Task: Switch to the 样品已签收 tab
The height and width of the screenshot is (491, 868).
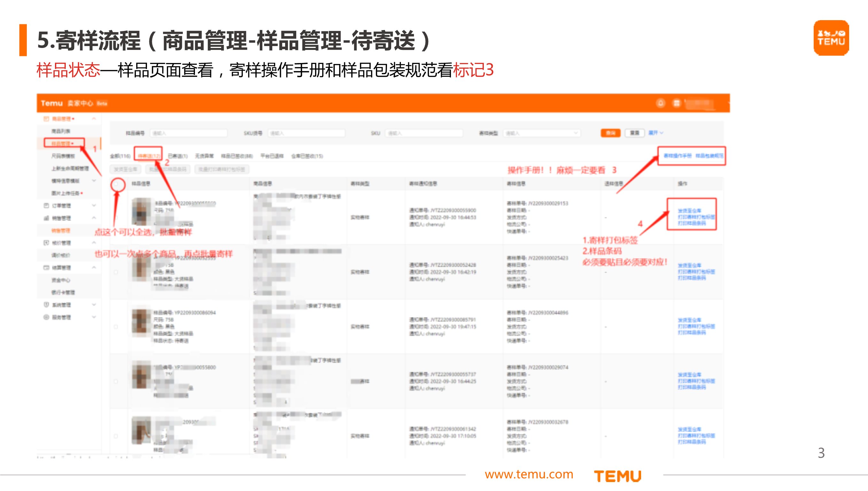Action: (237, 156)
